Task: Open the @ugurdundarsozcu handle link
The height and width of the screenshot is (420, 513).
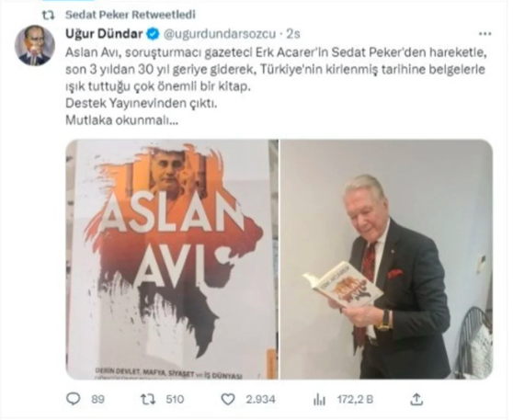Action: (x=220, y=34)
